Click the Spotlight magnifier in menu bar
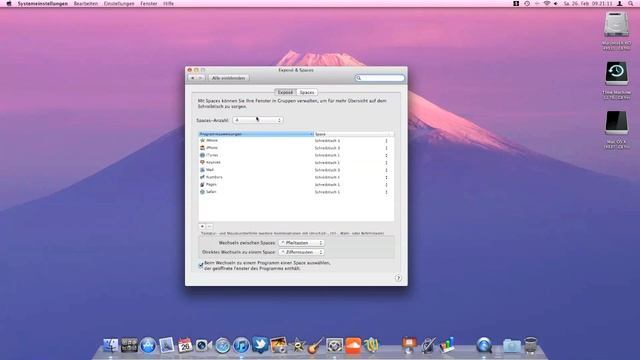 (x=631, y=3)
